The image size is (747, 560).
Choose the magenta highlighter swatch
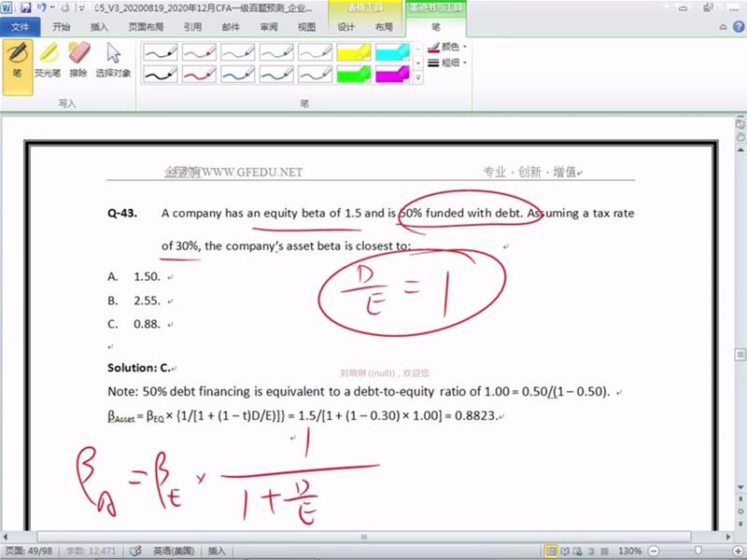tap(392, 74)
